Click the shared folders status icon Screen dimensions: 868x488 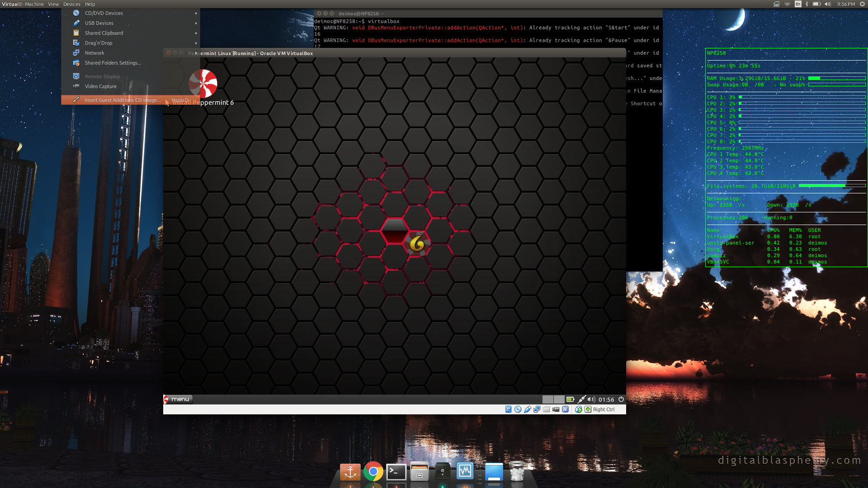(x=546, y=409)
